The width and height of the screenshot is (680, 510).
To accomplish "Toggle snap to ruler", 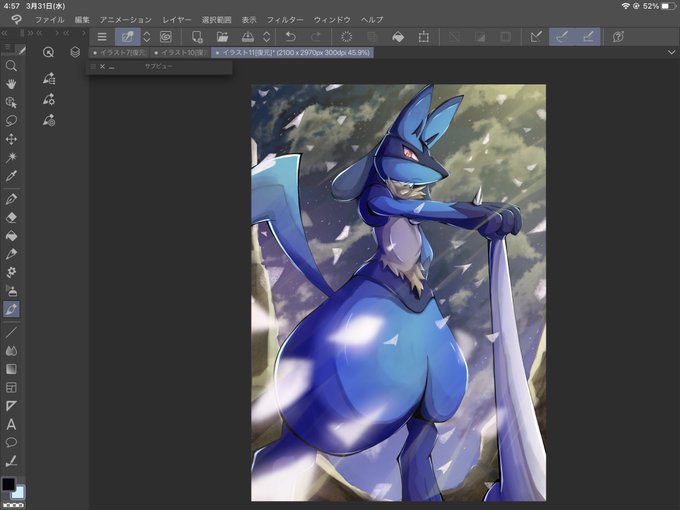I will 536,37.
